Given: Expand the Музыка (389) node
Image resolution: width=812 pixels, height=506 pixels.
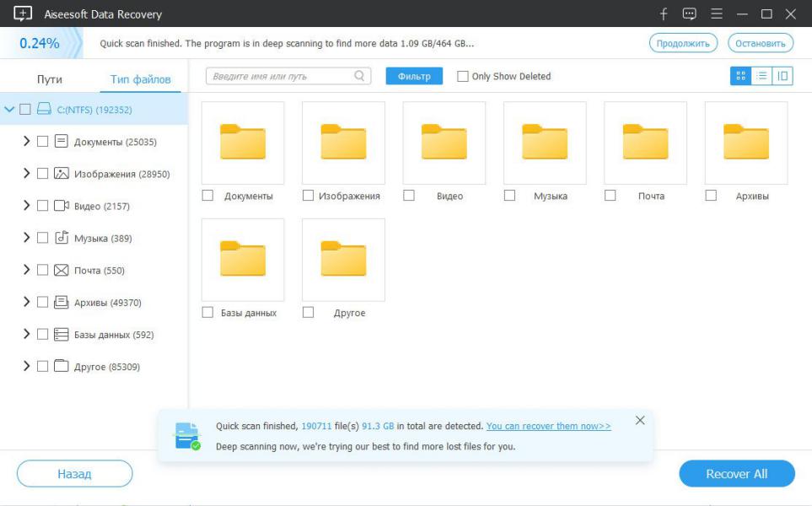Looking at the screenshot, I should tap(26, 237).
